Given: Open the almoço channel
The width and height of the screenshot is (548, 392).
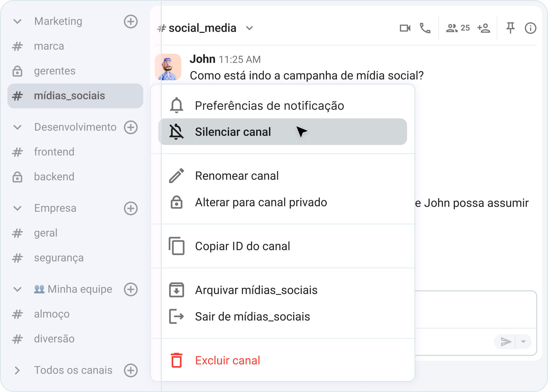Looking at the screenshot, I should pyautogui.click(x=75, y=314).
